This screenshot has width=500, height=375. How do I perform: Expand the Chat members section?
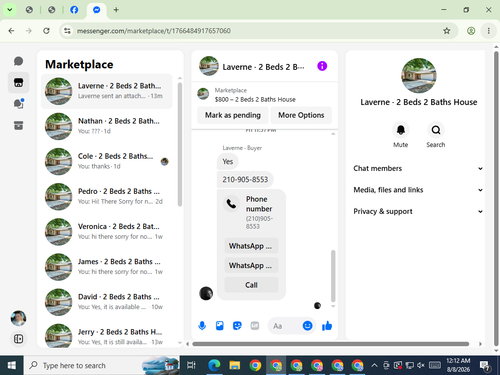(x=418, y=168)
